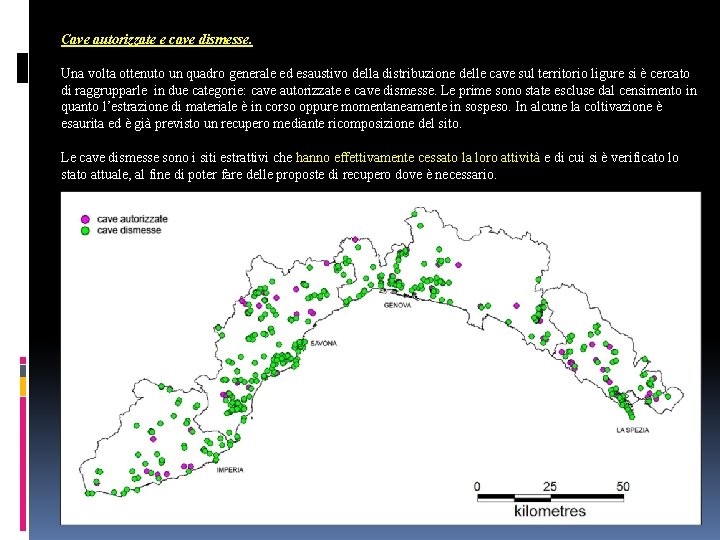Click the 'cave dismesse' legend label
720x540 pixels.
click(129, 230)
